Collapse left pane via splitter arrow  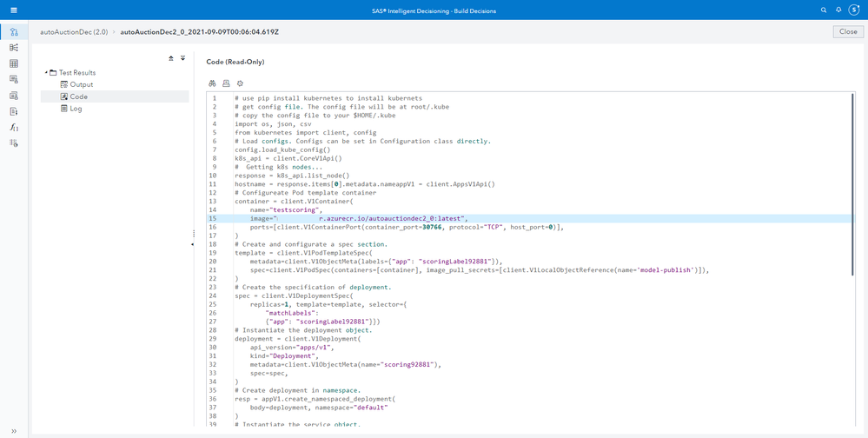tap(192, 244)
